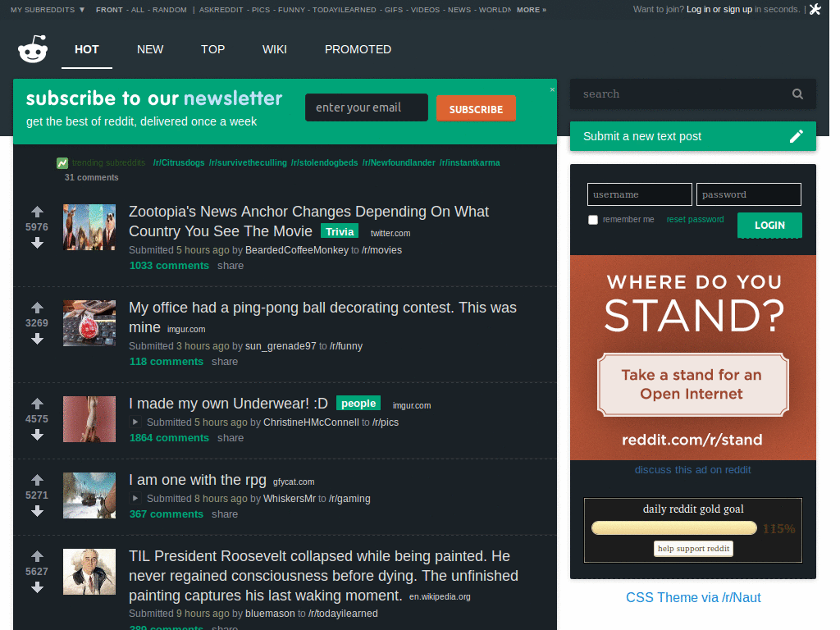Toggle the remember me checkbox

593,220
